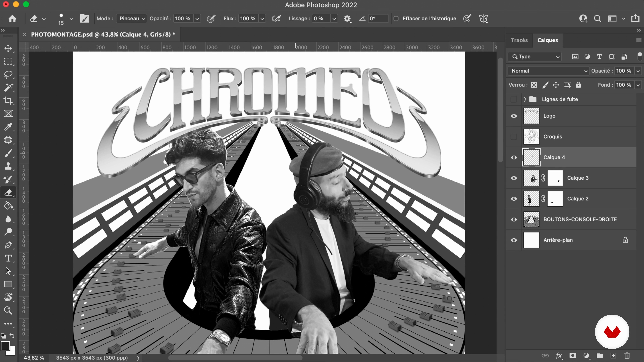
Task: Hide the BOUTONS-CONSOLE-DROITE layer
Action: [514, 219]
